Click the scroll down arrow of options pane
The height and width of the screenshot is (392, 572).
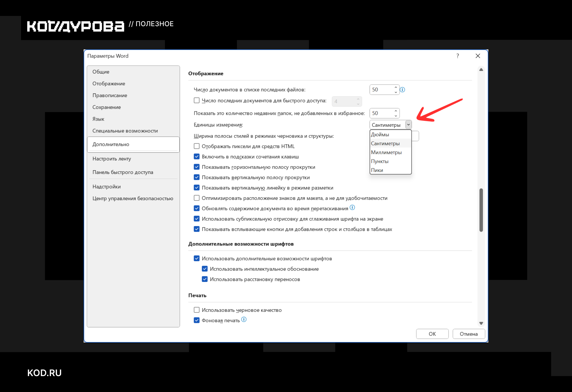(x=481, y=323)
